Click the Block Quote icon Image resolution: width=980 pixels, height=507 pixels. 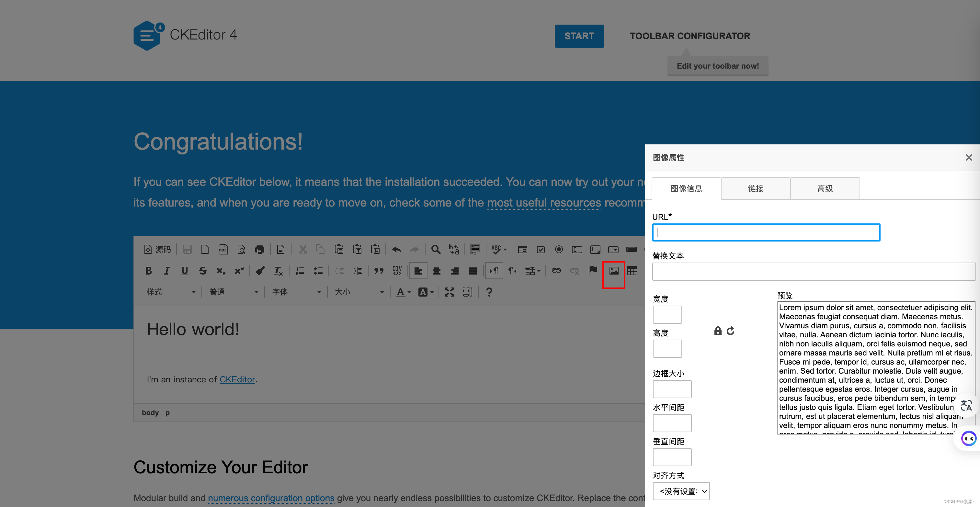click(x=378, y=271)
